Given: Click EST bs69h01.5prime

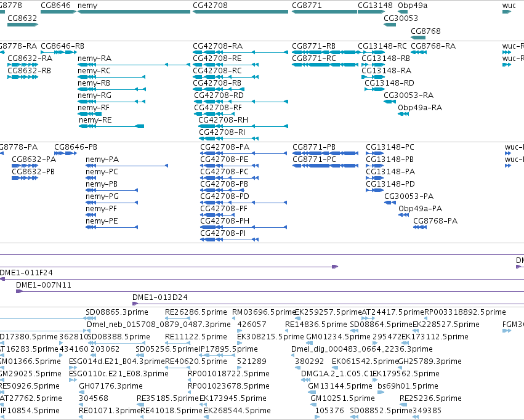Looking at the screenshot, I should tap(408, 386).
